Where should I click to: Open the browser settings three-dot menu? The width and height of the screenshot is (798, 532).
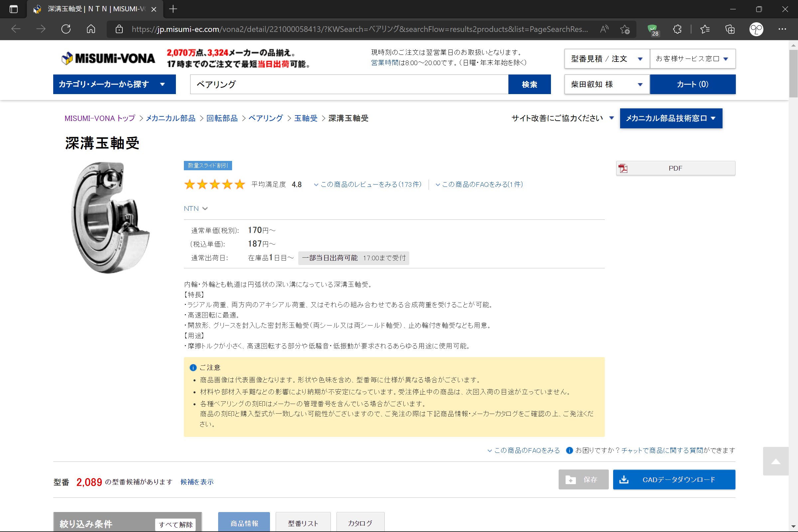[782, 29]
